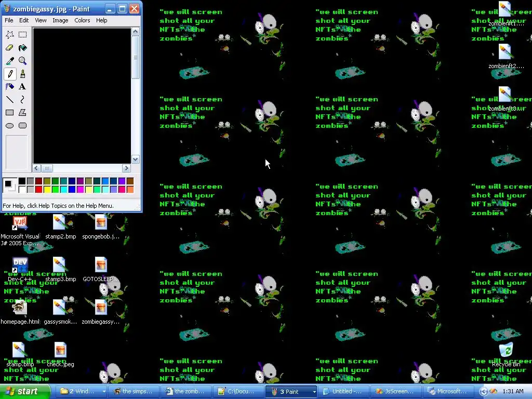Switch to the 'Microsoft...' taskbar window
Viewport: 532px width, 399px height.
(x=448, y=392)
